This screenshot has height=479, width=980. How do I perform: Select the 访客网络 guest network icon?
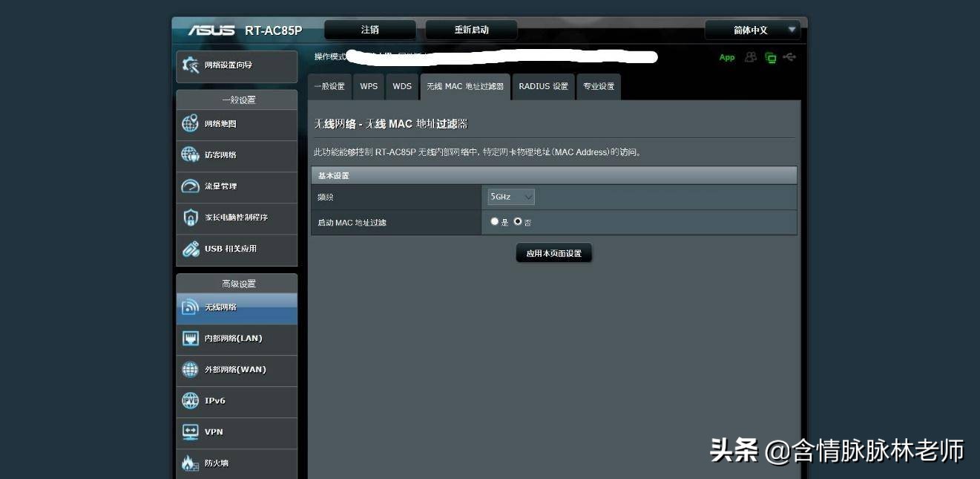pyautogui.click(x=191, y=156)
